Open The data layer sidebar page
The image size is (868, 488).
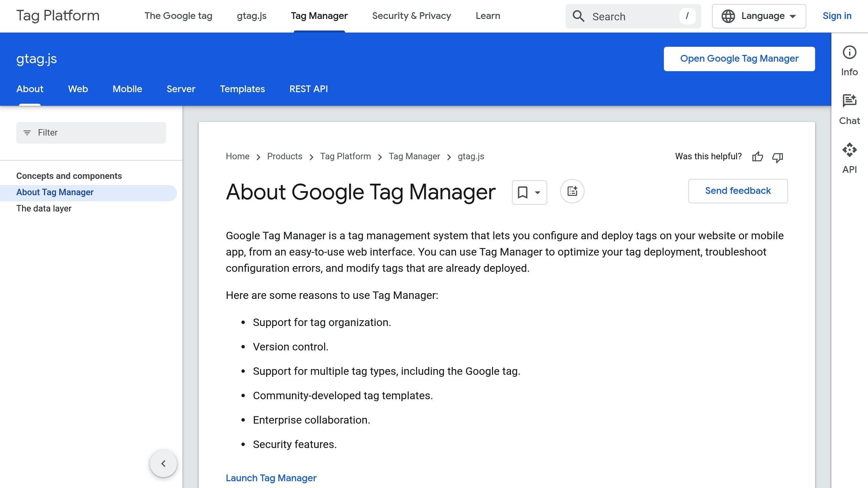[x=44, y=208]
